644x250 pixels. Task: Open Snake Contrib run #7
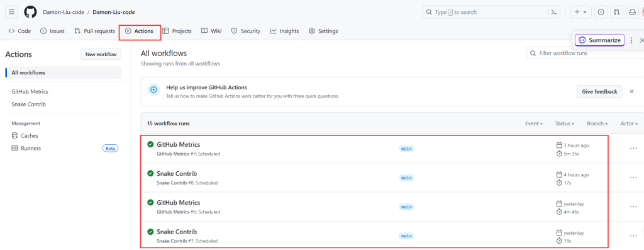[x=177, y=232]
